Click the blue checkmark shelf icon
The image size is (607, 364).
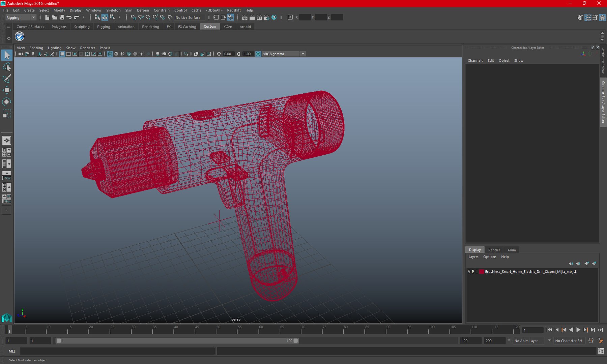(20, 36)
